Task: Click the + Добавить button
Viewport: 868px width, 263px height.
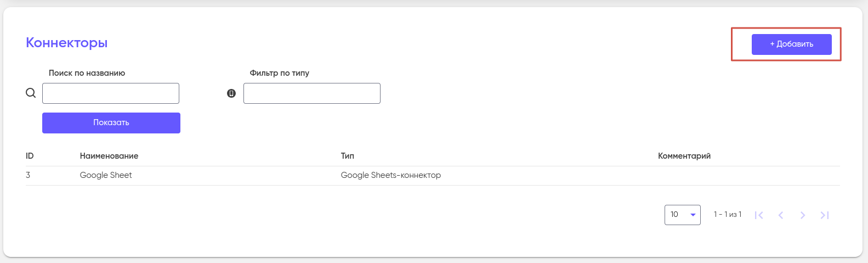Action: pos(791,44)
